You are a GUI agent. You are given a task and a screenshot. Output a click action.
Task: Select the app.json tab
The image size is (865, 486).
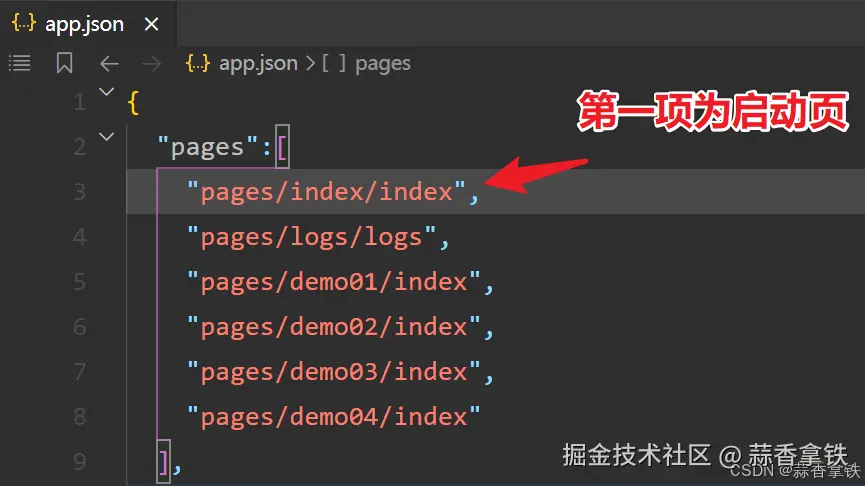coord(88,24)
